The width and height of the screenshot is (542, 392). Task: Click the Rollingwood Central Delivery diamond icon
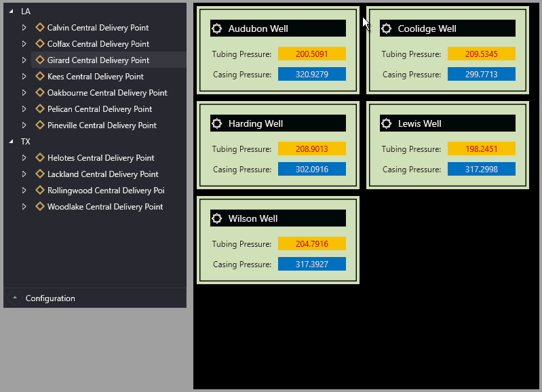click(x=40, y=190)
